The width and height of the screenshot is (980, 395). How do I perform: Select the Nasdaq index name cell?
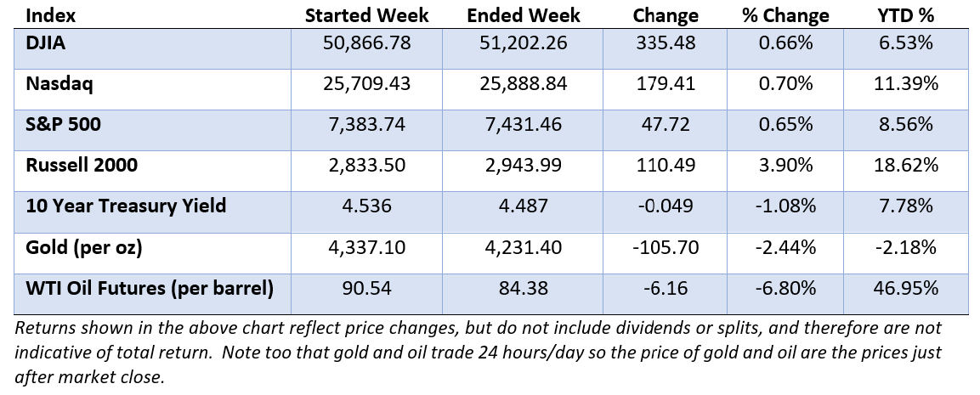pos(59,83)
